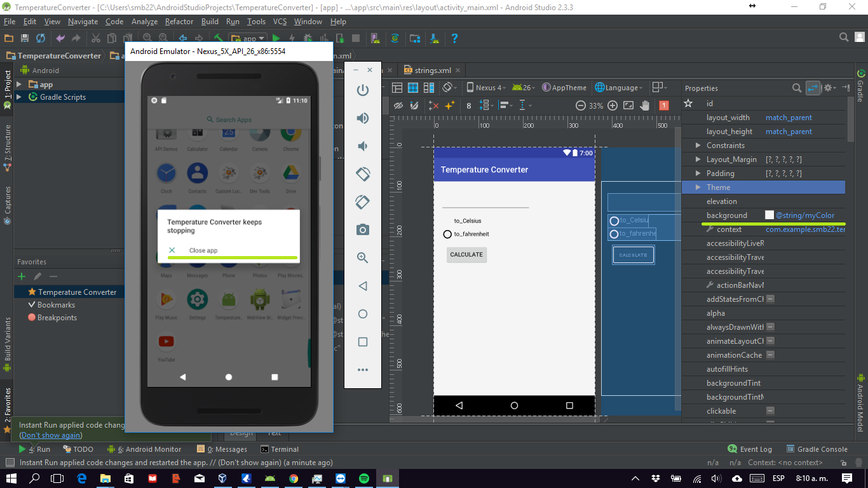868x488 pixels.
Task: Expand the Constraints property group
Action: [x=698, y=146]
